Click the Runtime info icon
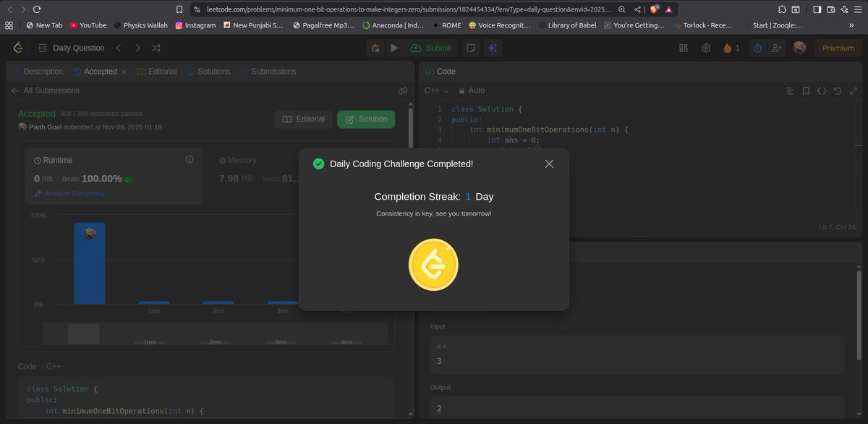 coord(190,159)
